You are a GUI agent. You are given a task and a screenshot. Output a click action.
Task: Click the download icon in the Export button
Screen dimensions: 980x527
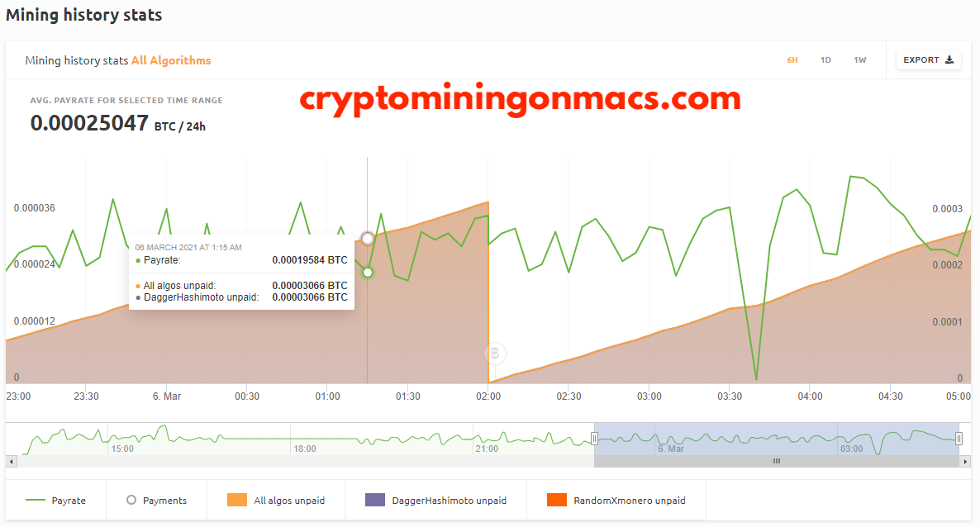pos(949,60)
